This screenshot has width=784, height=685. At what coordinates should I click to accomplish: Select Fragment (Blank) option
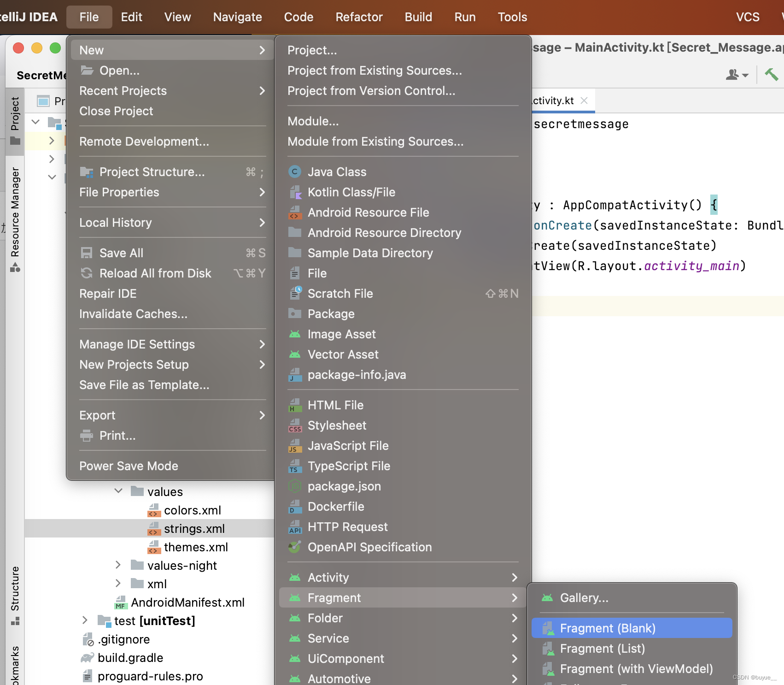point(632,628)
